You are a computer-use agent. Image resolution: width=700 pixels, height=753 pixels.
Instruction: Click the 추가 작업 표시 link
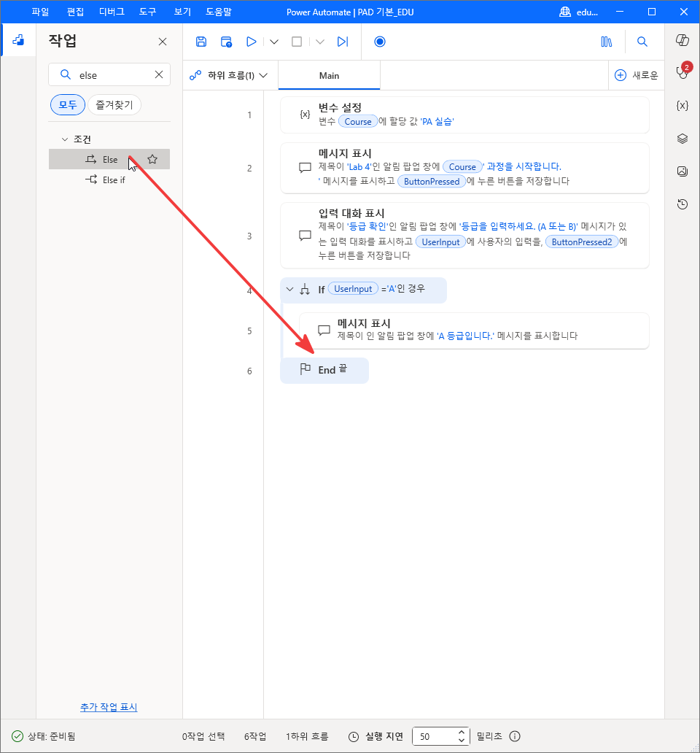click(109, 707)
